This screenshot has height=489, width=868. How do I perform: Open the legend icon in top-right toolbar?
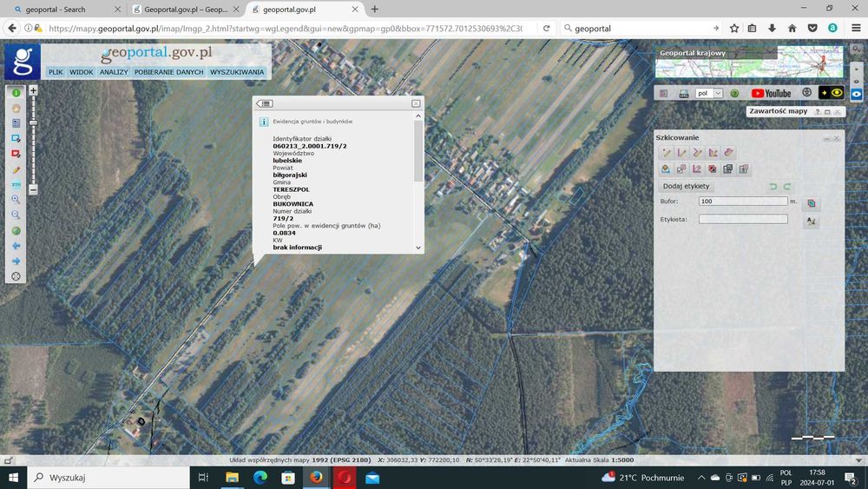[664, 94]
